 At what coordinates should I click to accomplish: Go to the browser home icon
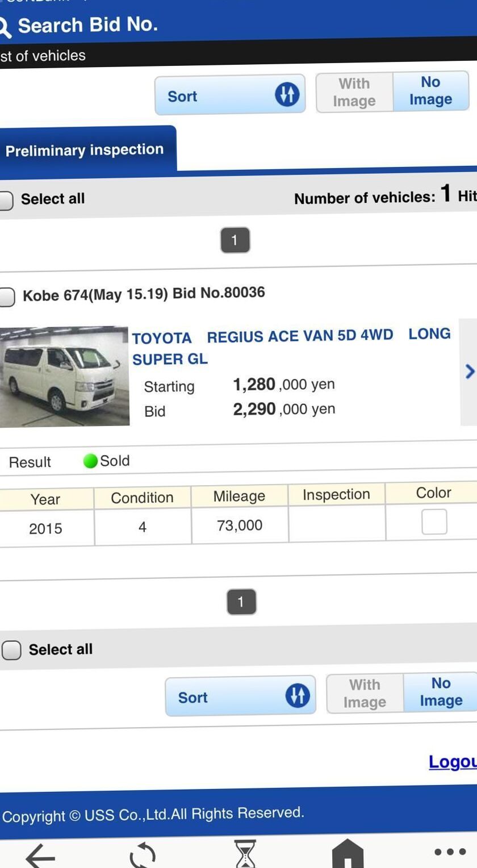click(x=348, y=854)
